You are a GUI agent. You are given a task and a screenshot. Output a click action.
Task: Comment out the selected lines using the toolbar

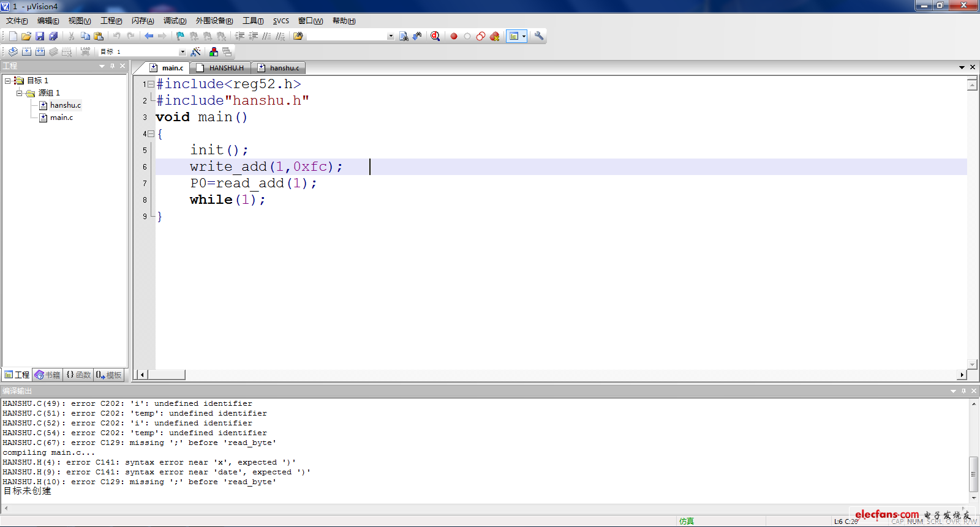(x=266, y=36)
